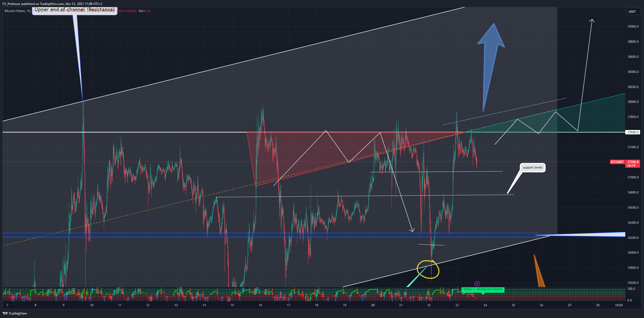Click the 36000.0 price axis label
Image resolution: width=644 pixels, height=318 pixels.
point(633,253)
